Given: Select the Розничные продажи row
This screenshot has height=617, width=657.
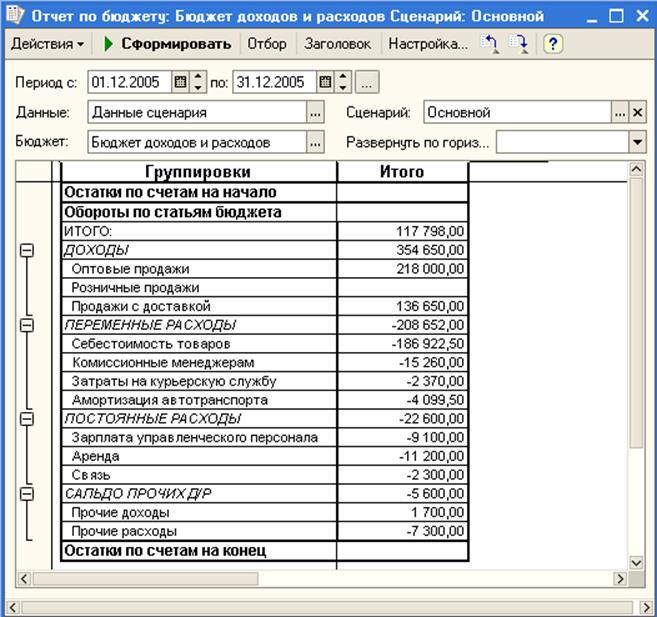Looking at the screenshot, I should [264, 288].
